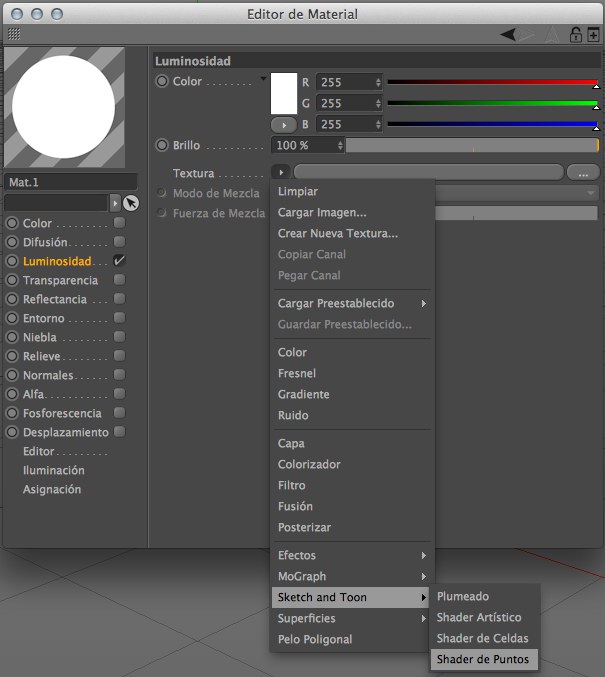
Task: Select Shader de Puntos from submenu
Action: tap(483, 659)
